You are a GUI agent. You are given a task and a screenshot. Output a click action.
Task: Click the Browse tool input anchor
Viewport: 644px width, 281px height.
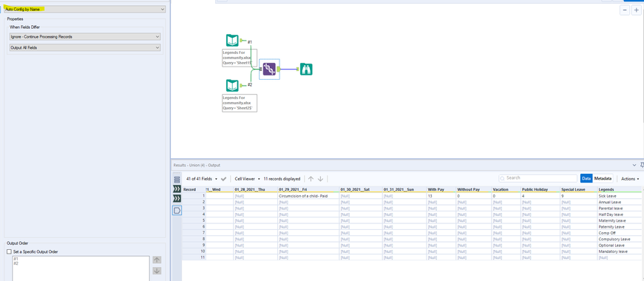298,69
